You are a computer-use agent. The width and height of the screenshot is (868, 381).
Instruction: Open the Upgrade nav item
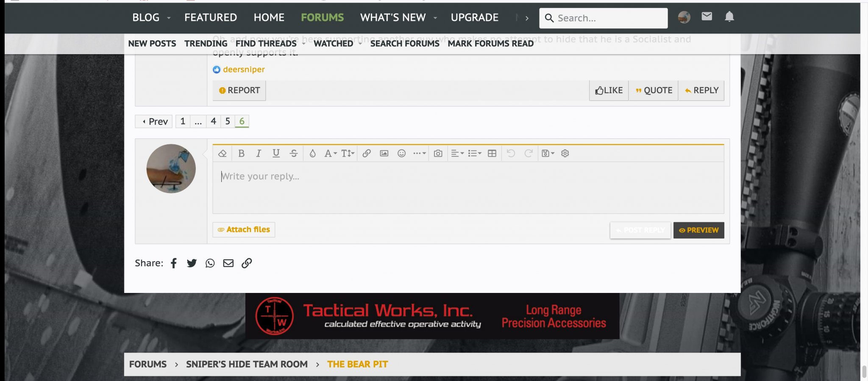point(475,18)
